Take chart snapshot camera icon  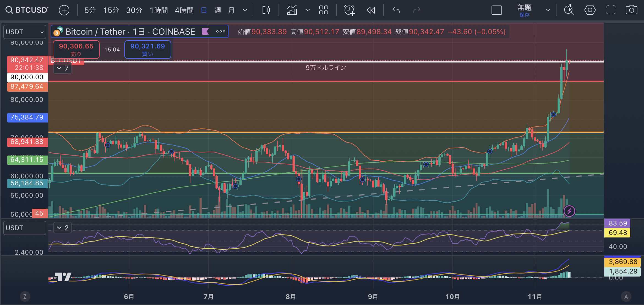point(631,10)
